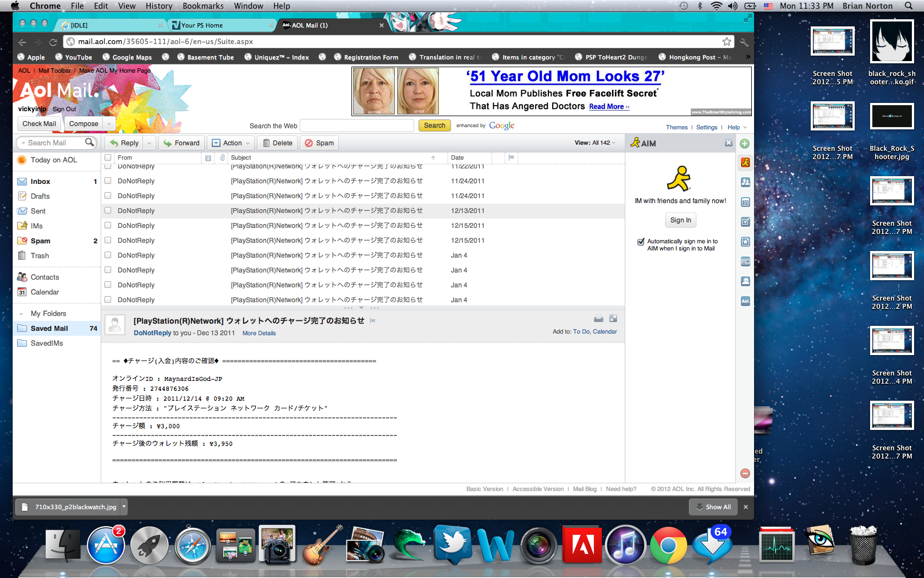Open Spotlight search in menu bar

point(909,6)
